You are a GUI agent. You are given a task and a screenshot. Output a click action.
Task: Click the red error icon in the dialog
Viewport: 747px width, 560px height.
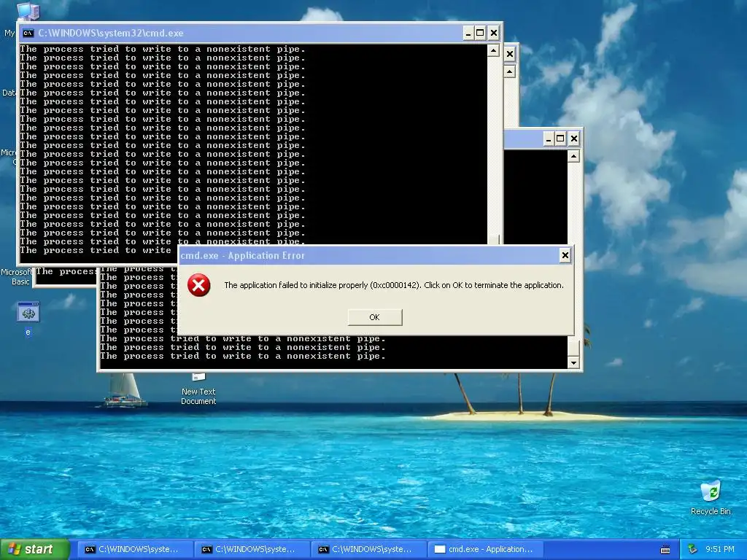(199, 285)
